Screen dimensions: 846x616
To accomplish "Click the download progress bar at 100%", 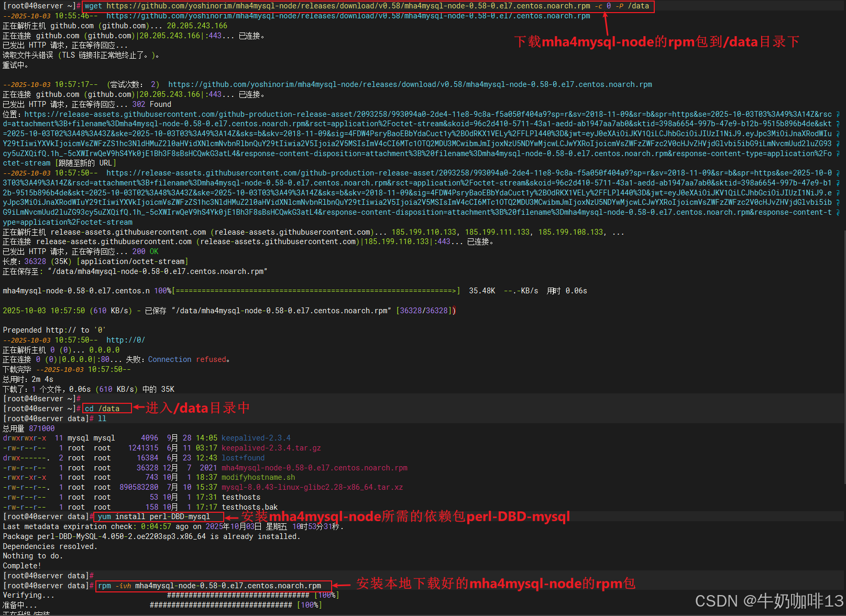I will coord(316,291).
